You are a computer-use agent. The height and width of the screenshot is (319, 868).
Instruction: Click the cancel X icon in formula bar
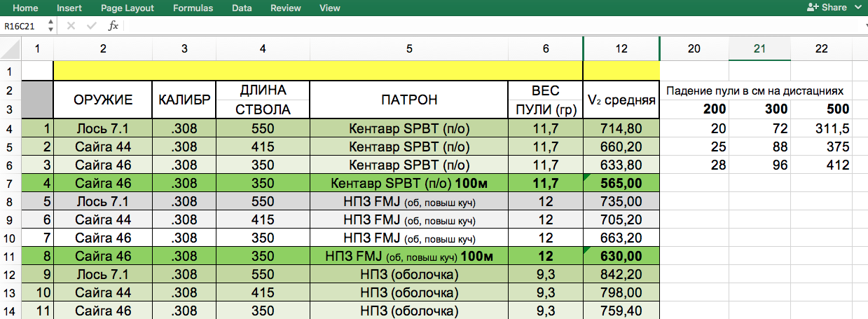(71, 26)
